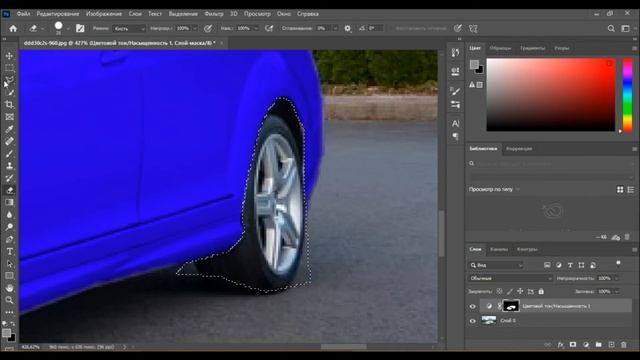Select the Frame tool
The width and height of the screenshot is (640, 360).
[x=9, y=117]
